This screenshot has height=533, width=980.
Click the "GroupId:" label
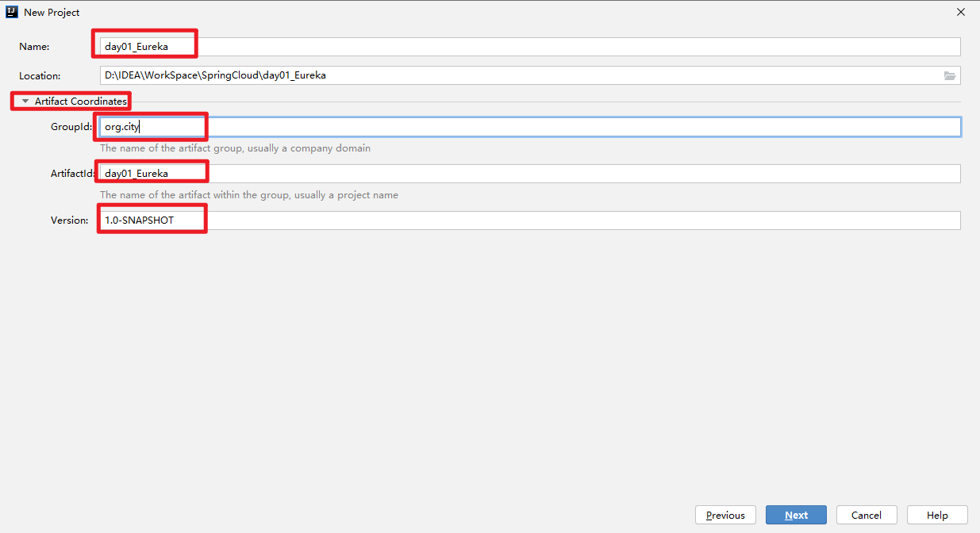pyautogui.click(x=71, y=127)
